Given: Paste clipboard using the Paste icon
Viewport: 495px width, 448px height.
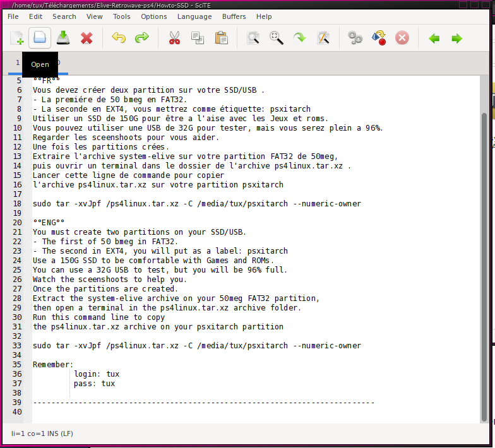Looking at the screenshot, I should [221, 38].
